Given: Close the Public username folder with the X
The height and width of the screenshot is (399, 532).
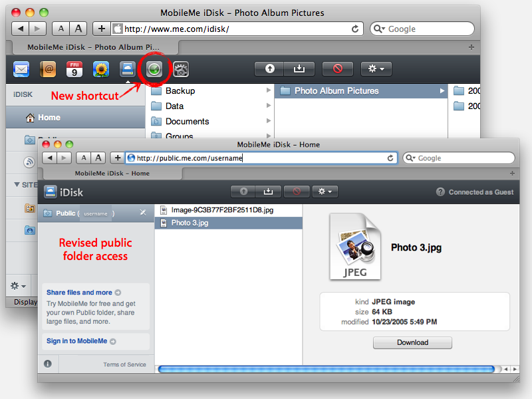Looking at the screenshot, I should tap(143, 213).
